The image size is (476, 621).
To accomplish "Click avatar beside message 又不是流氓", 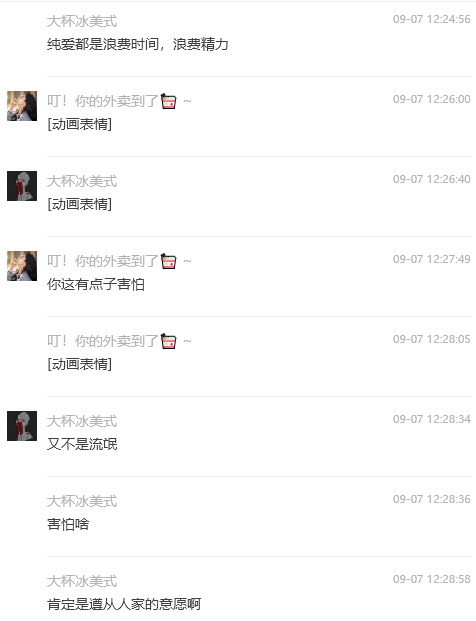I will point(22,426).
